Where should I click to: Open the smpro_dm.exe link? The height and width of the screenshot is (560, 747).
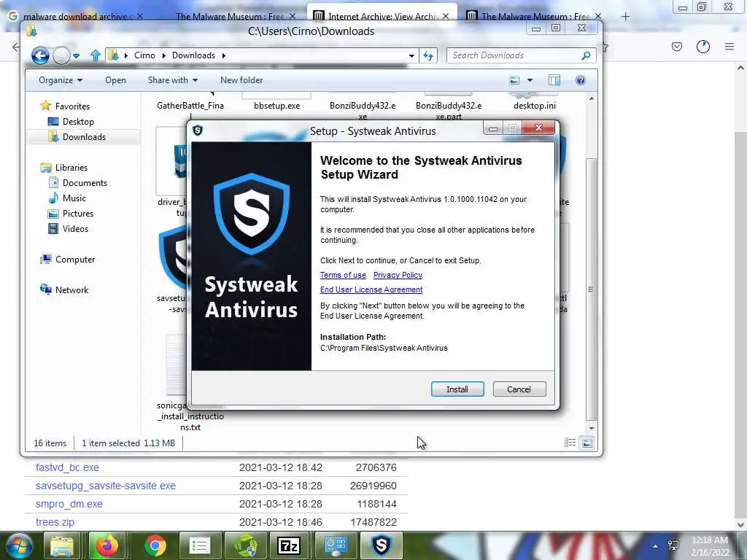[x=69, y=504]
